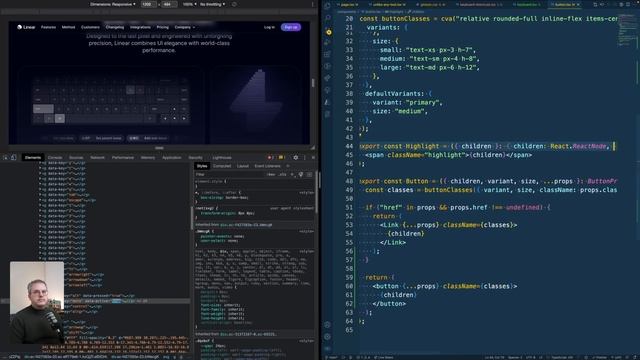Open the VS Code Explorer icon

point(328,5)
